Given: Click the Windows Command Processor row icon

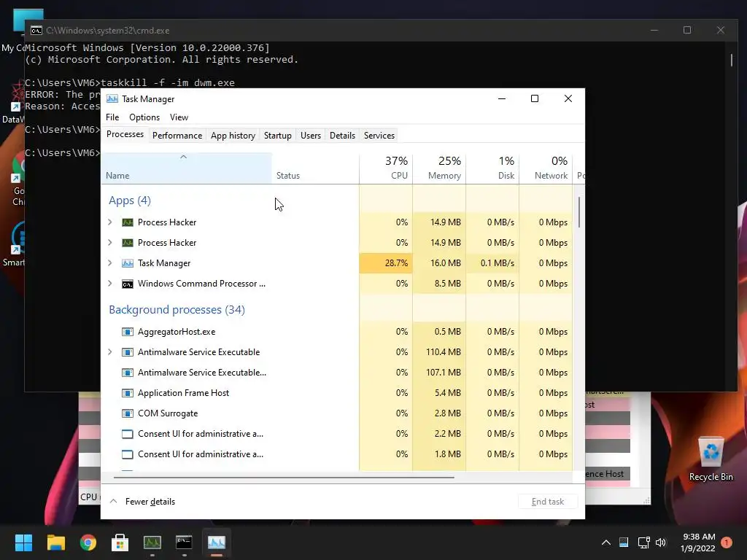Looking at the screenshot, I should (x=127, y=284).
